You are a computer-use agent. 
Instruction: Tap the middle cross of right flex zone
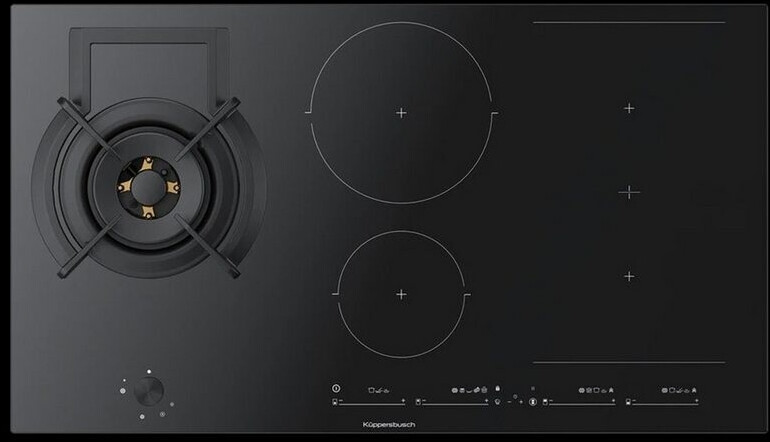coord(629,191)
